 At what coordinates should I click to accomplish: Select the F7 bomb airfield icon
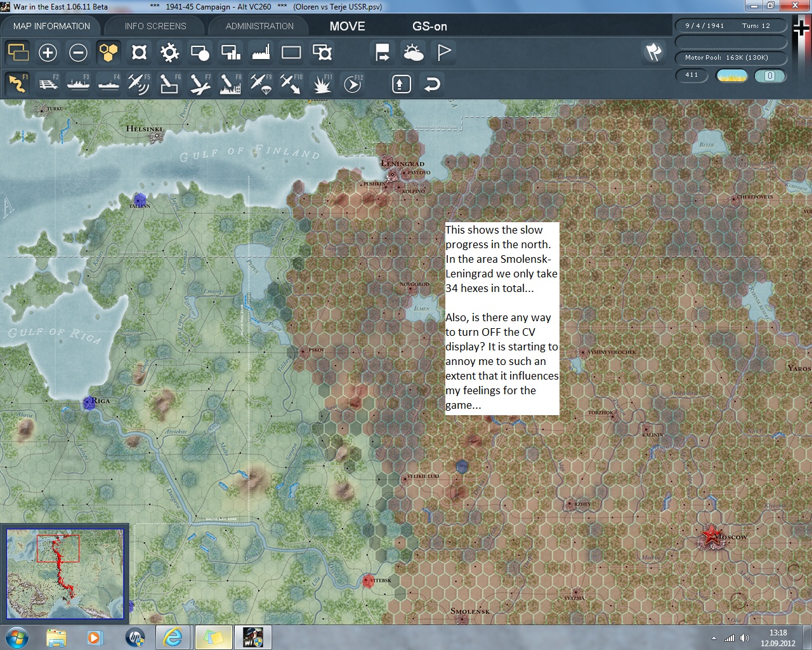200,84
